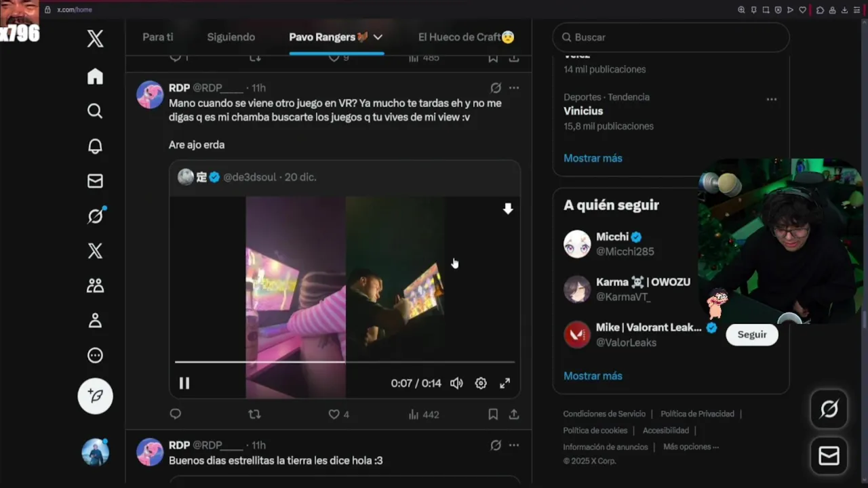868x488 pixels.
Task: Open browser menu hamburger icon
Action: [857, 9]
